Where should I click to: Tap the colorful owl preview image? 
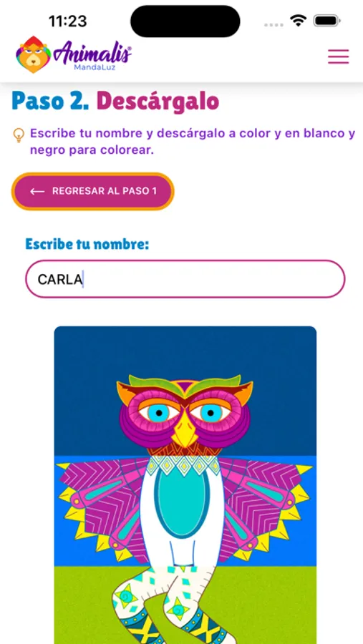click(185, 485)
